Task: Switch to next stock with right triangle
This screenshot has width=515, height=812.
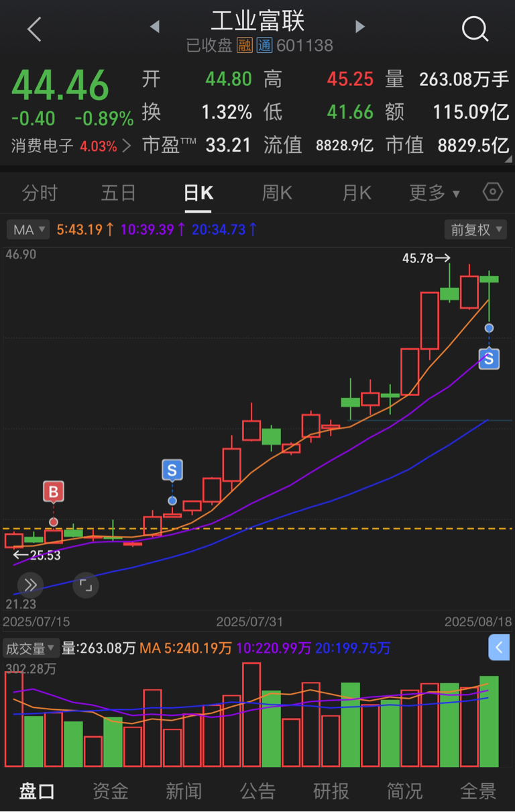Action: point(360,27)
